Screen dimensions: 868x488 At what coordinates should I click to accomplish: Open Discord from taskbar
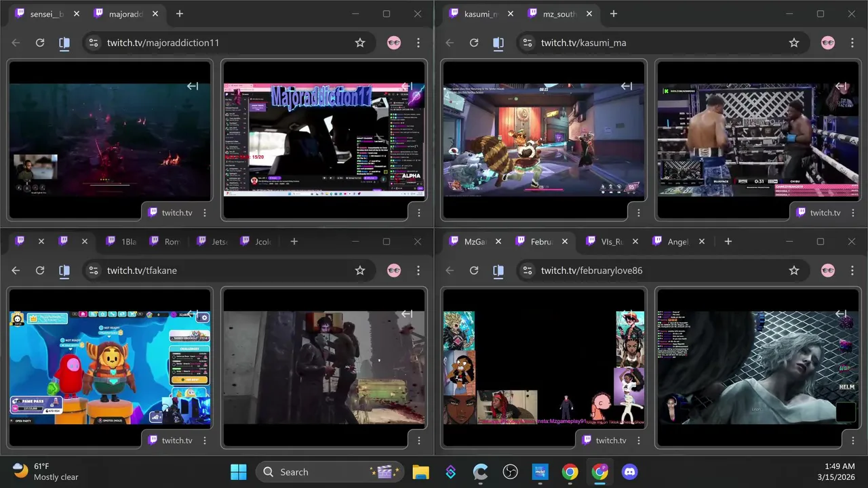point(630,472)
